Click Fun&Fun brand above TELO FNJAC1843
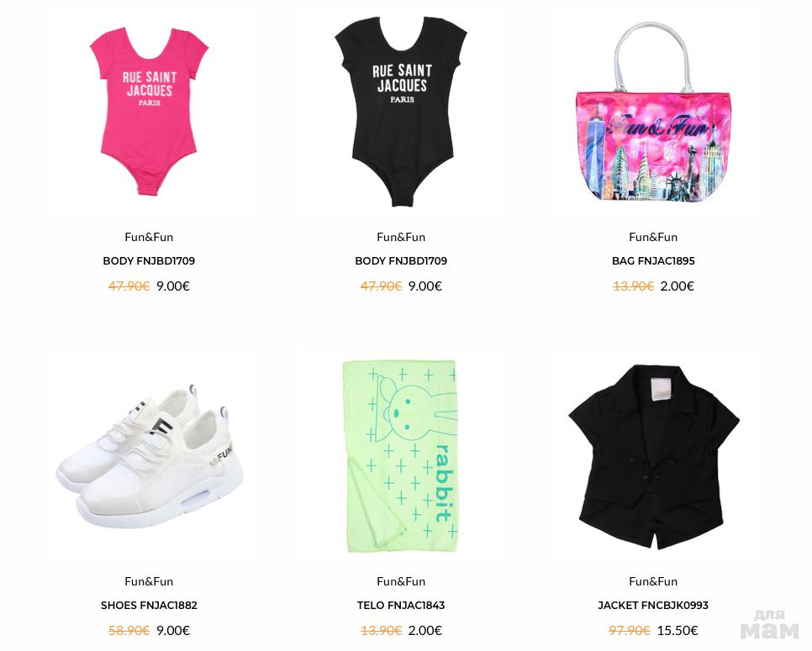The height and width of the screenshot is (651, 812). [401, 581]
